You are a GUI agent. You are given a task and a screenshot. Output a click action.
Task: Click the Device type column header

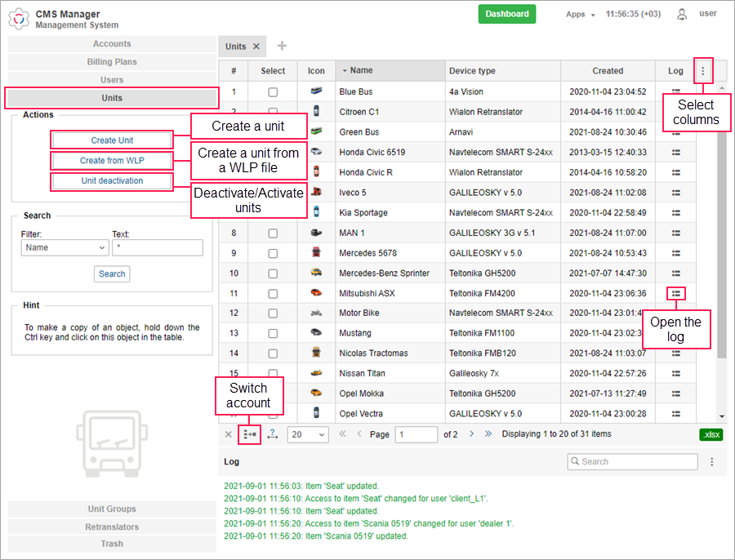tap(502, 71)
